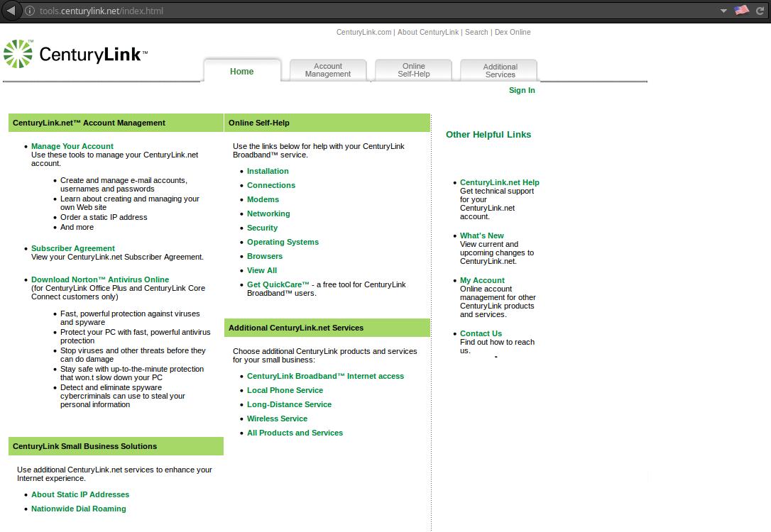The width and height of the screenshot is (771, 532).
Task: Open the Installation help link
Action: (268, 171)
